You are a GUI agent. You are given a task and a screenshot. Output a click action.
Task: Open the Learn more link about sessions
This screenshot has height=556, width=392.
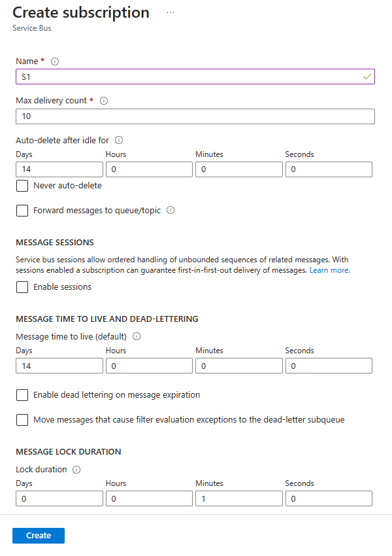tap(329, 269)
